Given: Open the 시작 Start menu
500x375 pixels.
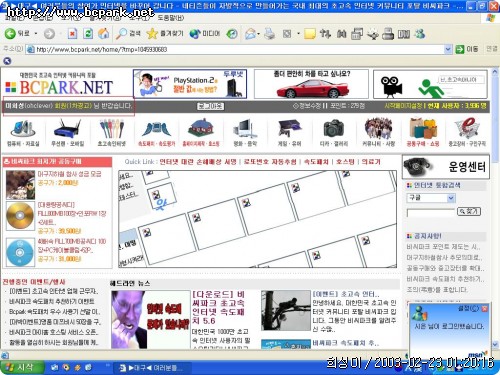Looking at the screenshot, I should point(22,367).
